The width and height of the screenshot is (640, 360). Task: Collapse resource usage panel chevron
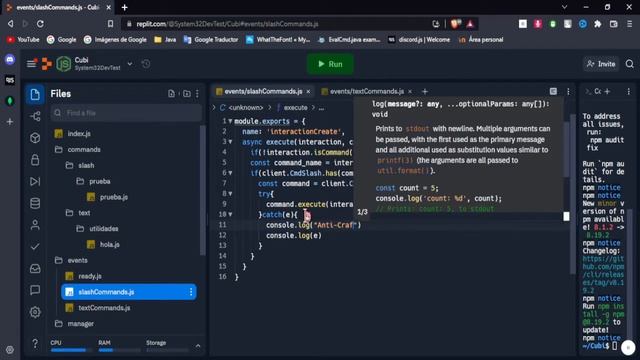pyautogui.click(x=198, y=346)
